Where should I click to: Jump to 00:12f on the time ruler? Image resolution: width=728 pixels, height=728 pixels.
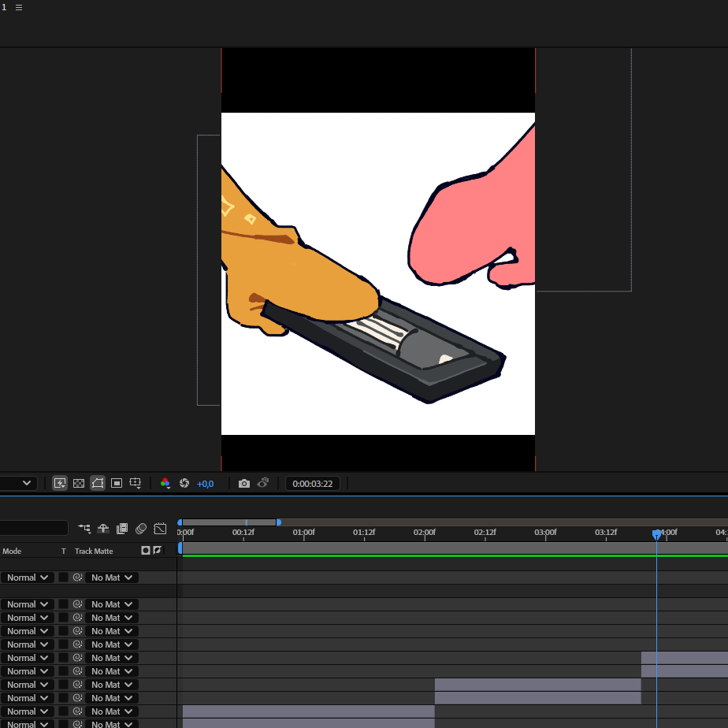click(243, 532)
